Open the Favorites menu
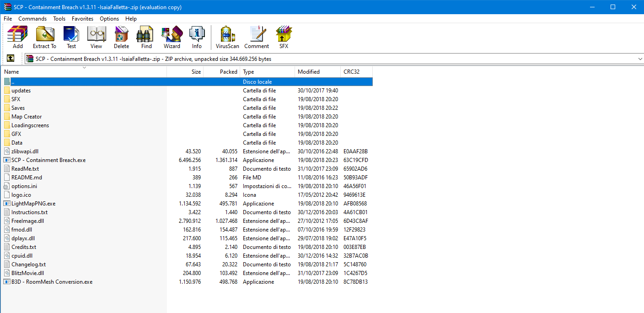The height and width of the screenshot is (313, 644). click(82, 19)
